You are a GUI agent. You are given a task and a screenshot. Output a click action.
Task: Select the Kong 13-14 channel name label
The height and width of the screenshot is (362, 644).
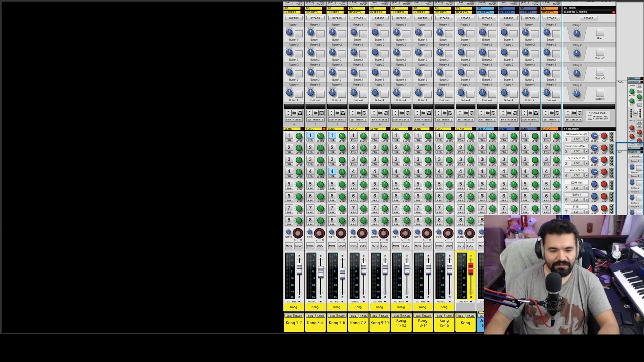click(x=423, y=323)
